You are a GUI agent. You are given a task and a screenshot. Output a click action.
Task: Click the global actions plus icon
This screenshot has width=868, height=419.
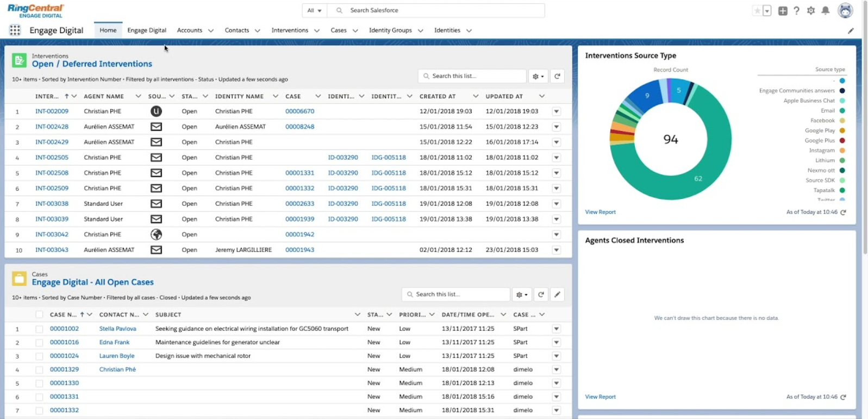[783, 11]
